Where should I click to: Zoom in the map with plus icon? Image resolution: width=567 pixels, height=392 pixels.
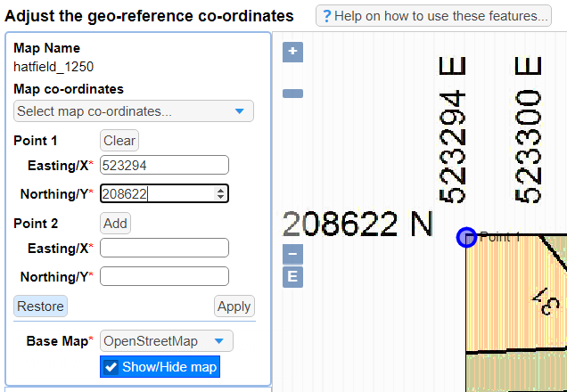292,53
